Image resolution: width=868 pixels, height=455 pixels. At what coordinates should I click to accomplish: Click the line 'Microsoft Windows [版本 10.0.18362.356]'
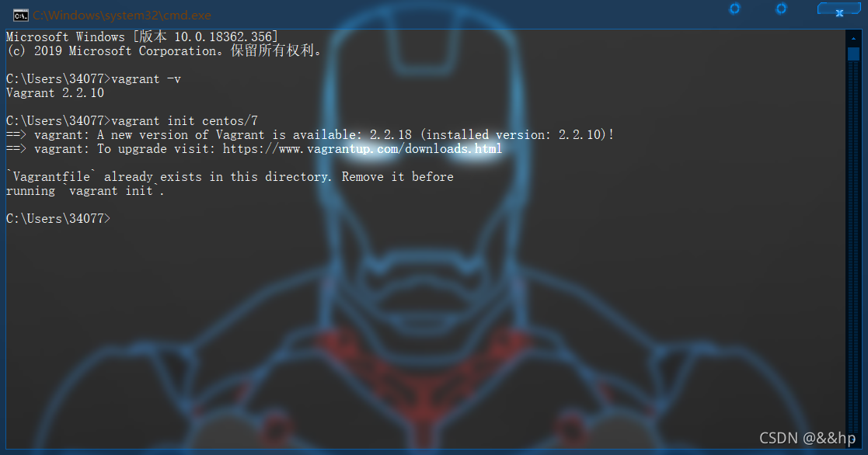[142, 37]
